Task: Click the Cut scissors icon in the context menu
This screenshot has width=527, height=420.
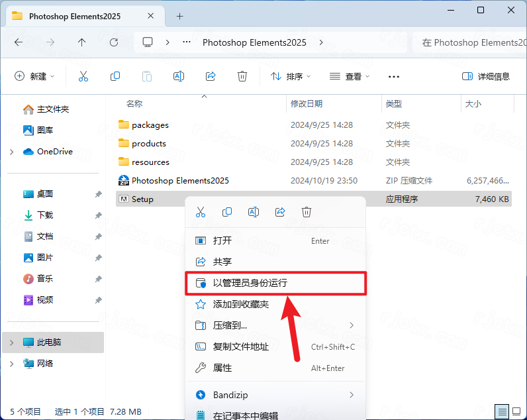Action: (201, 212)
